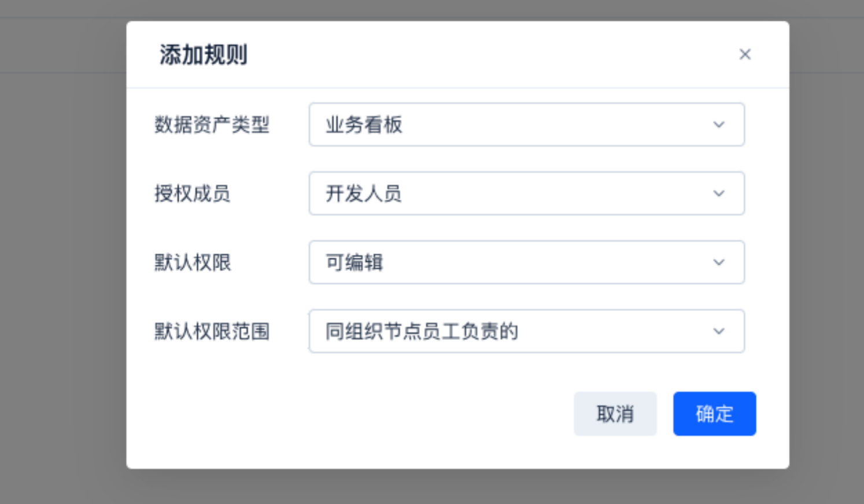Click the 数据资产类型 field label
Image resolution: width=864 pixels, height=504 pixels.
coord(212,124)
